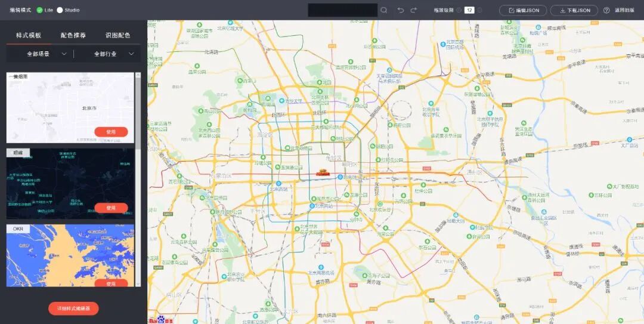This screenshot has width=644, height=324.
Task: Click the 朝阳公园 park marker
Action: coord(373,146)
